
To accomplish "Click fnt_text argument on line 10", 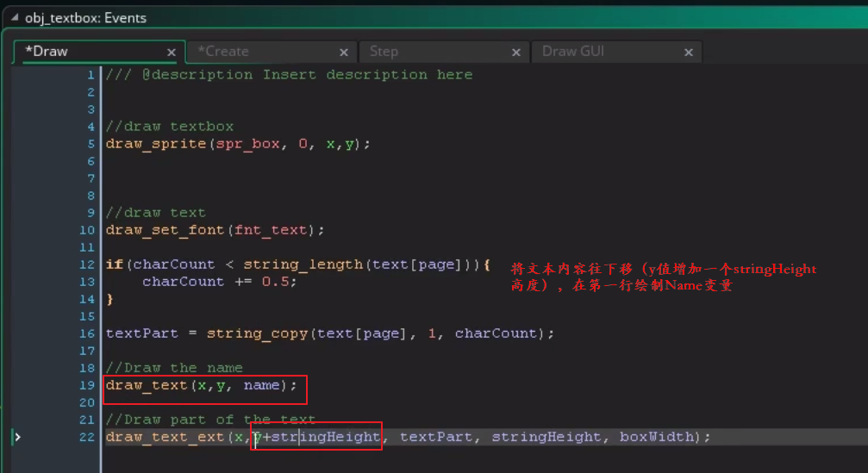I will coord(270,230).
